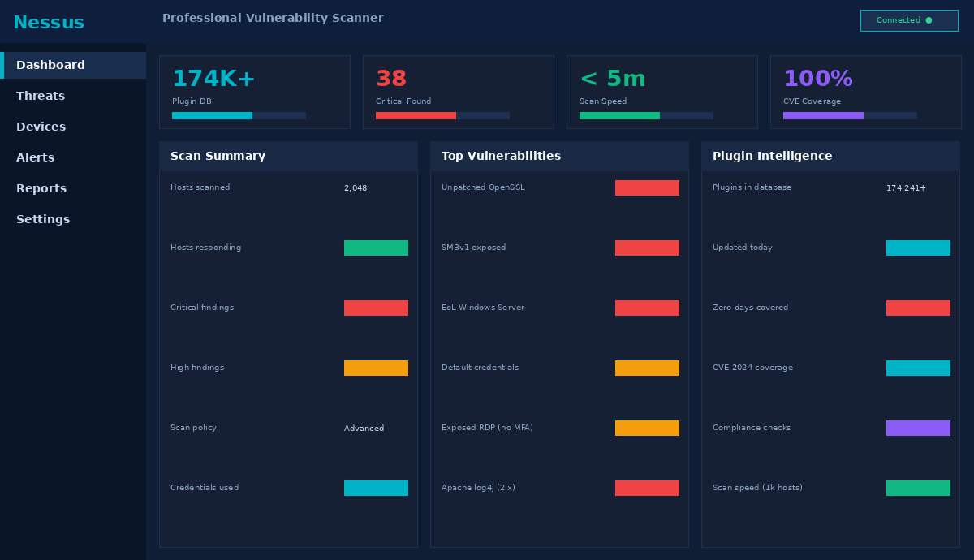The height and width of the screenshot is (560, 974).
Task: Click the red Critical findings badge
Action: tap(376, 308)
